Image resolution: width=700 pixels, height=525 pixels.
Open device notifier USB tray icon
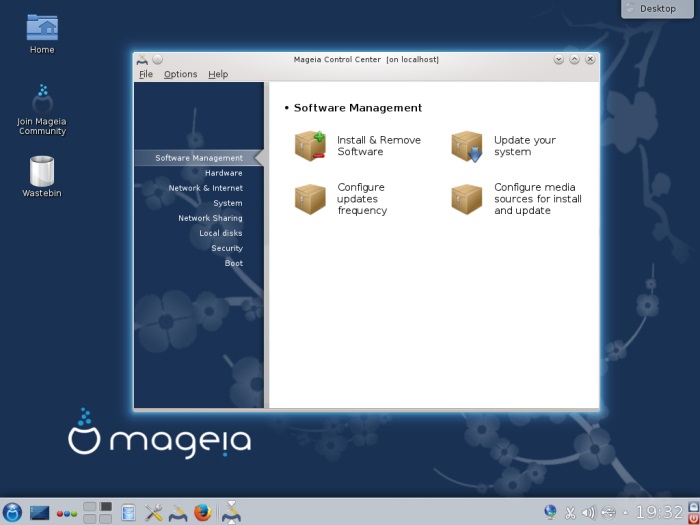[608, 512]
